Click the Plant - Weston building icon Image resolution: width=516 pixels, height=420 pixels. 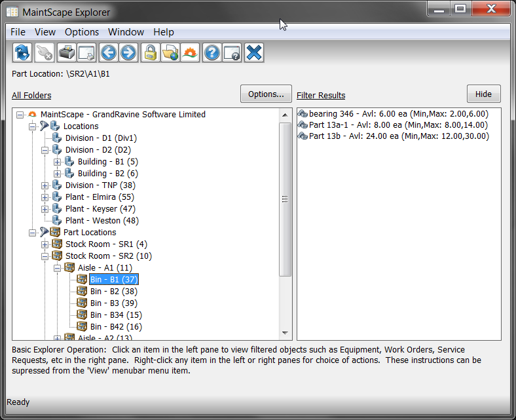point(57,220)
